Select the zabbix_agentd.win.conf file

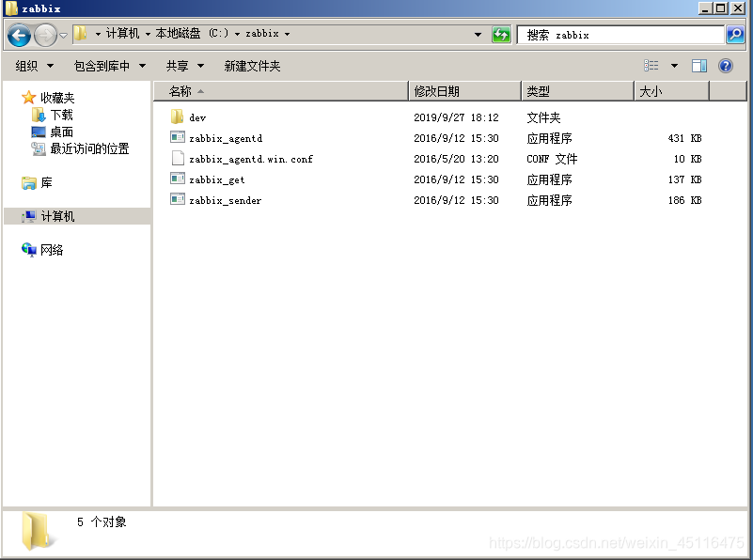tap(251, 159)
